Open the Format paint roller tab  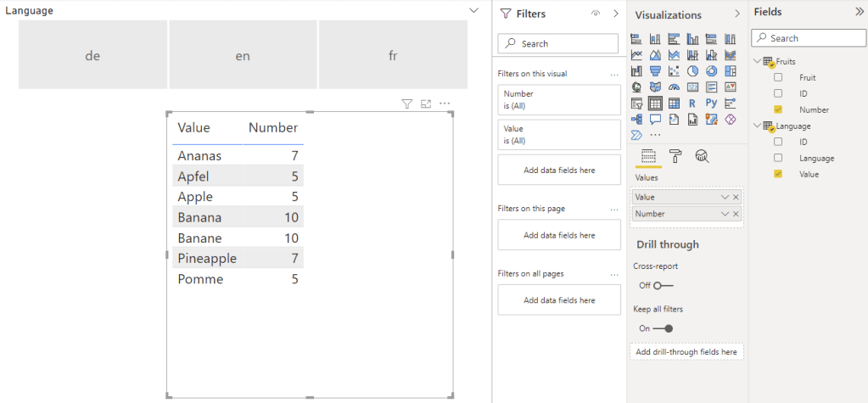pyautogui.click(x=675, y=155)
